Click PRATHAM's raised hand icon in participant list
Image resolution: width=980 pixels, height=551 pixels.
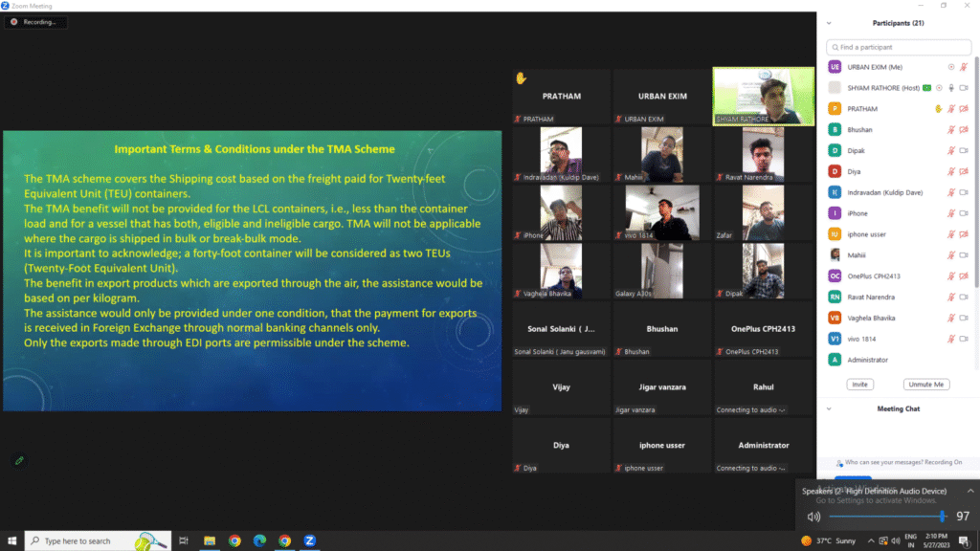tap(939, 109)
